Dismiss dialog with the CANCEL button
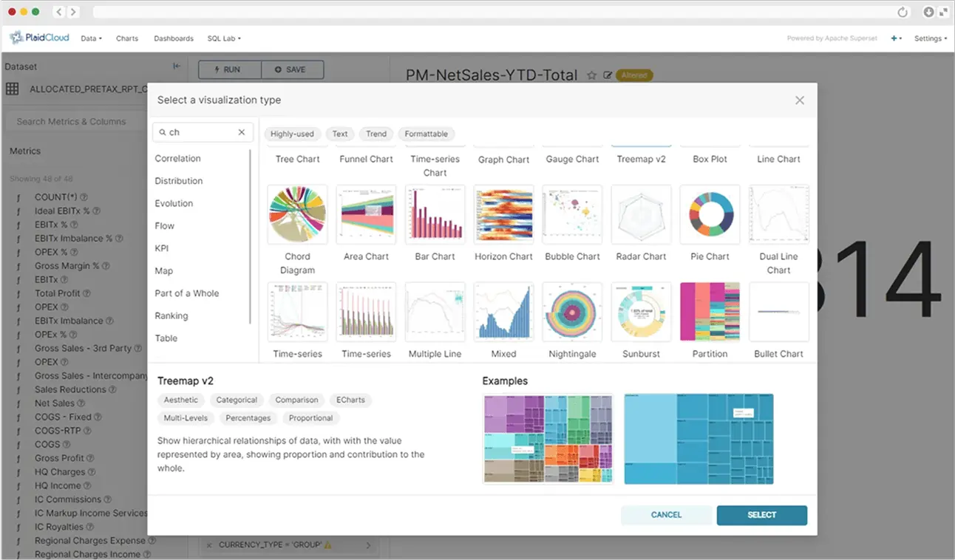 (x=666, y=515)
